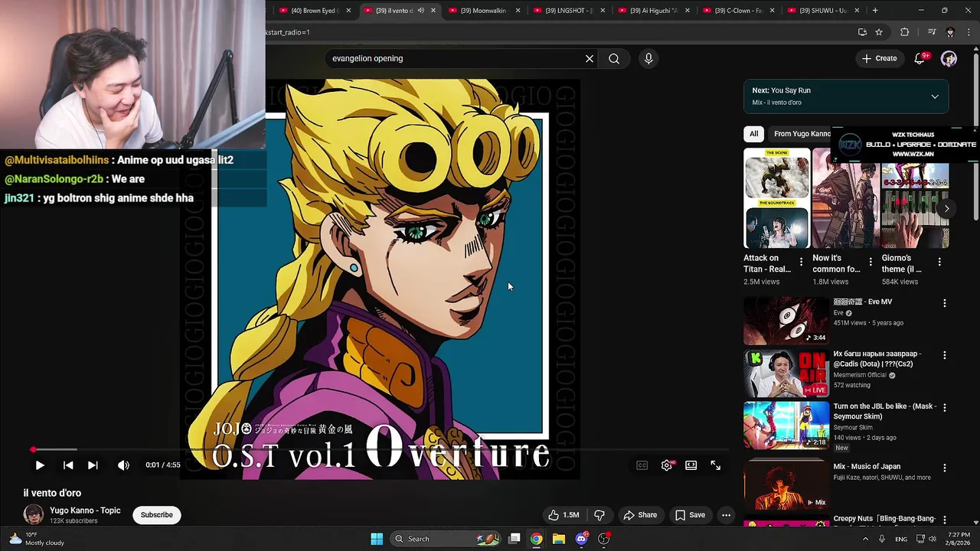
Task: Show hidden system tray icons
Action: 865,539
